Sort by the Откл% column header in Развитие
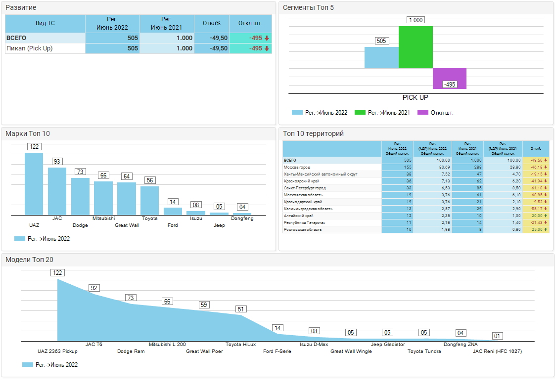This screenshot has width=555, height=392. coord(211,23)
